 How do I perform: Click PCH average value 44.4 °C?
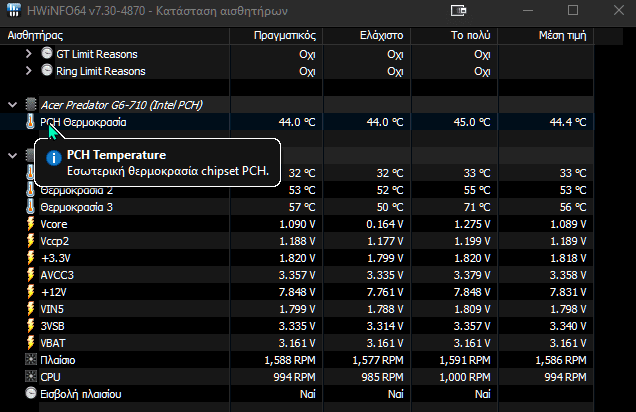click(x=568, y=122)
